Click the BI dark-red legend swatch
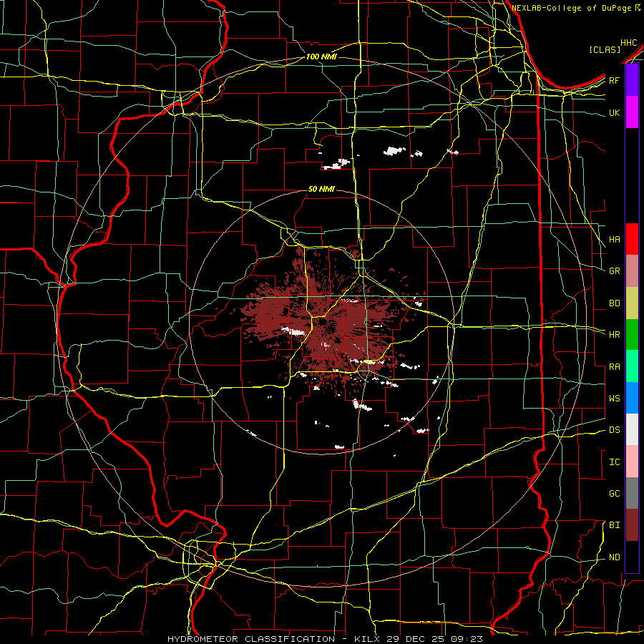This screenshot has height=644, width=644. [x=632, y=525]
